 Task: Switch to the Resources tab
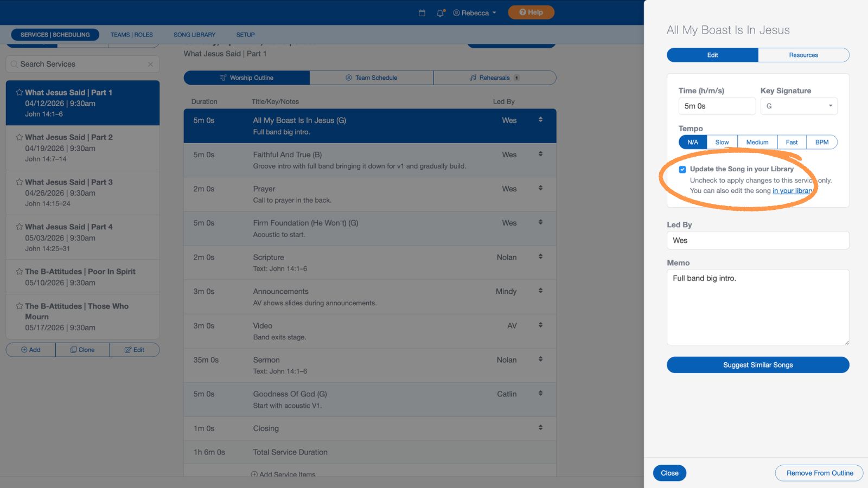click(x=803, y=55)
